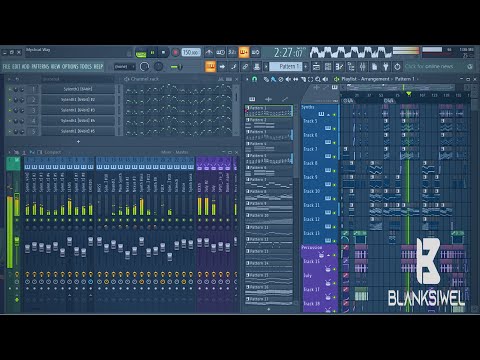Click the undo history power-style icon
The image size is (480, 360).
point(397,67)
